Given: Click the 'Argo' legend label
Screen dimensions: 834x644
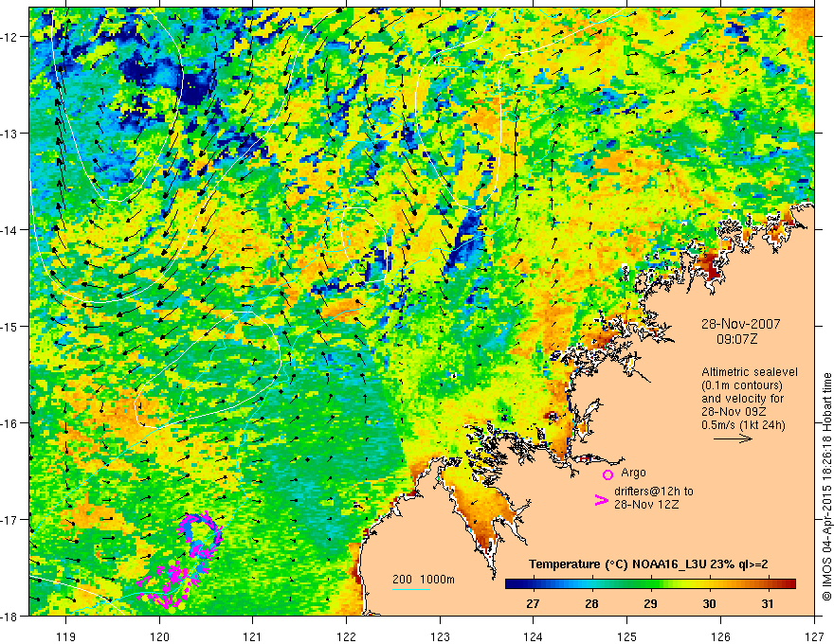Looking at the screenshot, I should click(633, 473).
